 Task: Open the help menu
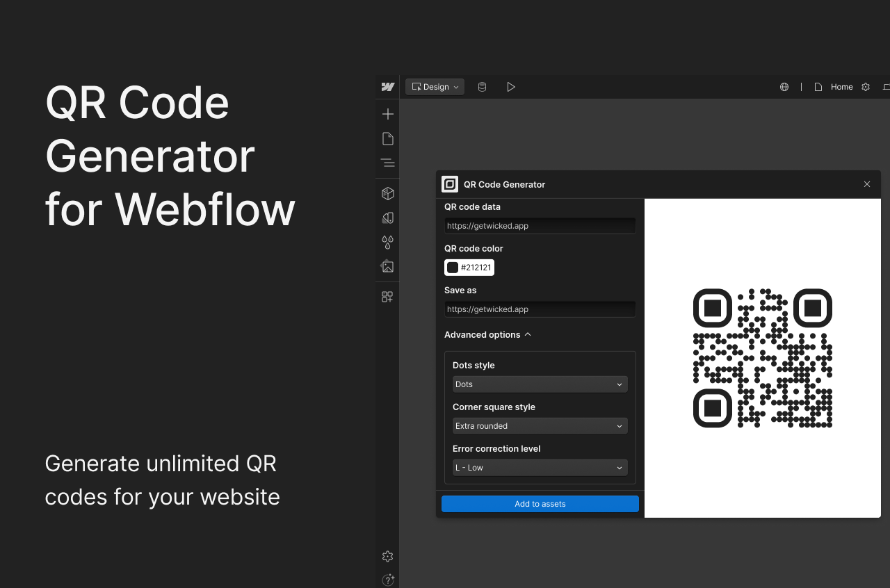click(388, 580)
